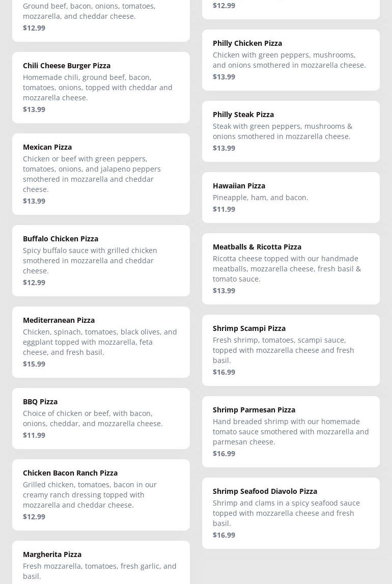The image size is (392, 584).
Task: Click the $15.99 price under Mediterranean Pizza
Action: [x=34, y=364]
